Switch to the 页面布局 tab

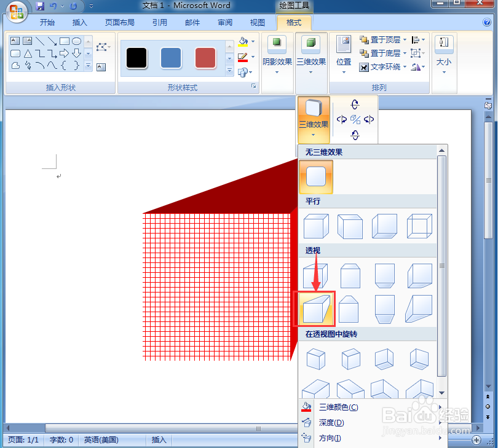120,23
